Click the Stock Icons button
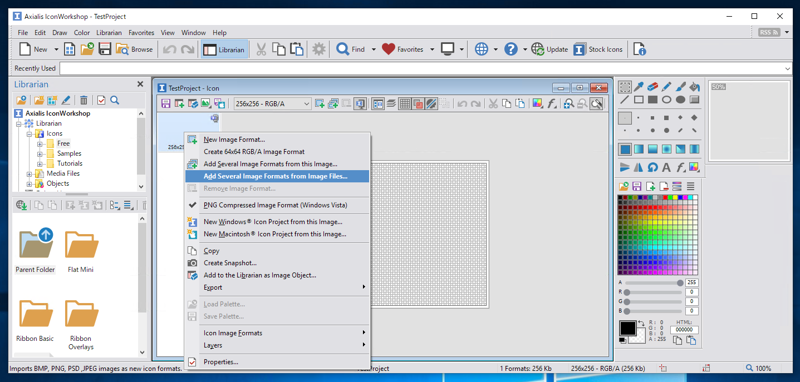800x382 pixels. click(599, 49)
